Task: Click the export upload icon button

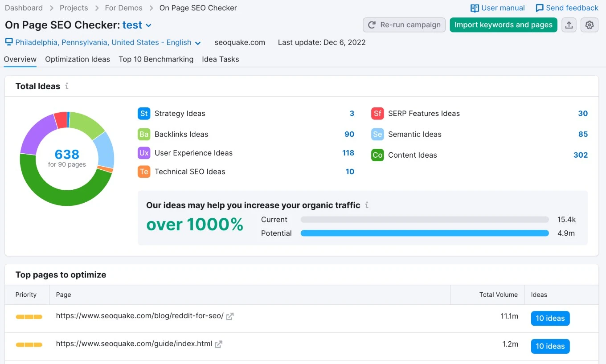Action: [569, 25]
